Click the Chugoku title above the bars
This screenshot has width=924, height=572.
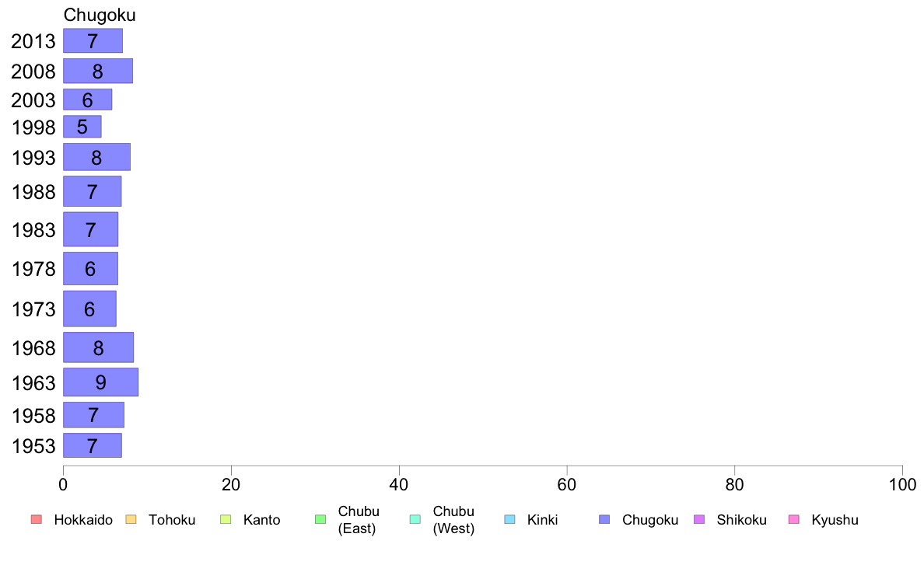pyautogui.click(x=100, y=15)
